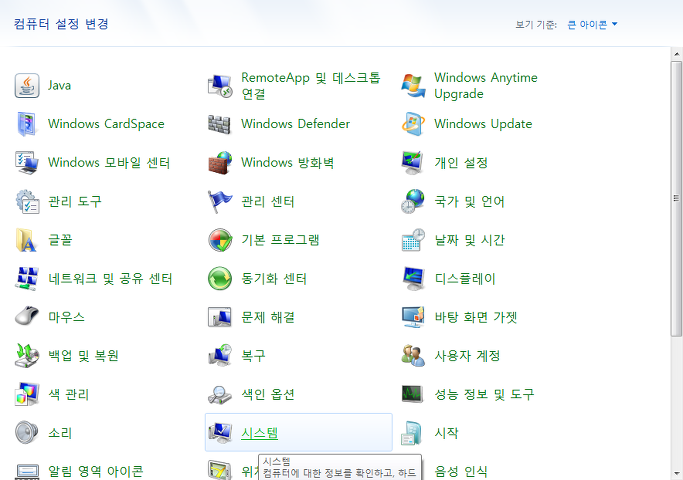Click the RemoteApp 및 데스크톱 연결 icon
This screenshot has width=683, height=480.
[x=220, y=85]
